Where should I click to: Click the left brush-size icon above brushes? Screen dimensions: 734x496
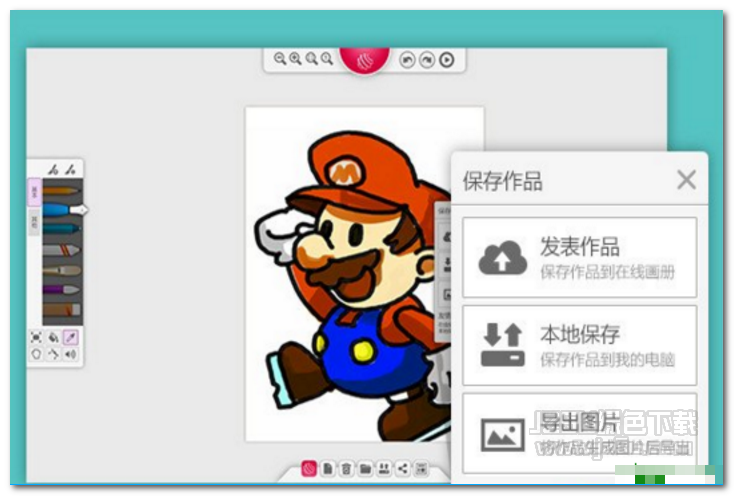[x=53, y=169]
